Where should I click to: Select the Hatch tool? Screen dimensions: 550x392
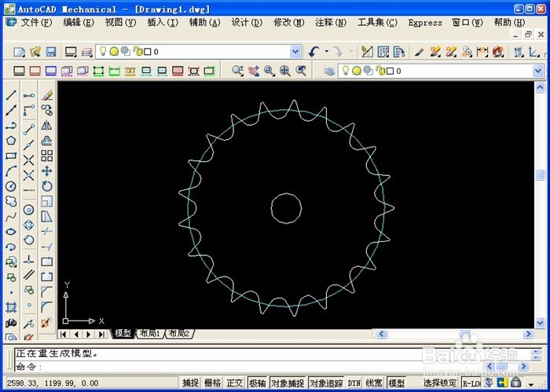point(11,307)
